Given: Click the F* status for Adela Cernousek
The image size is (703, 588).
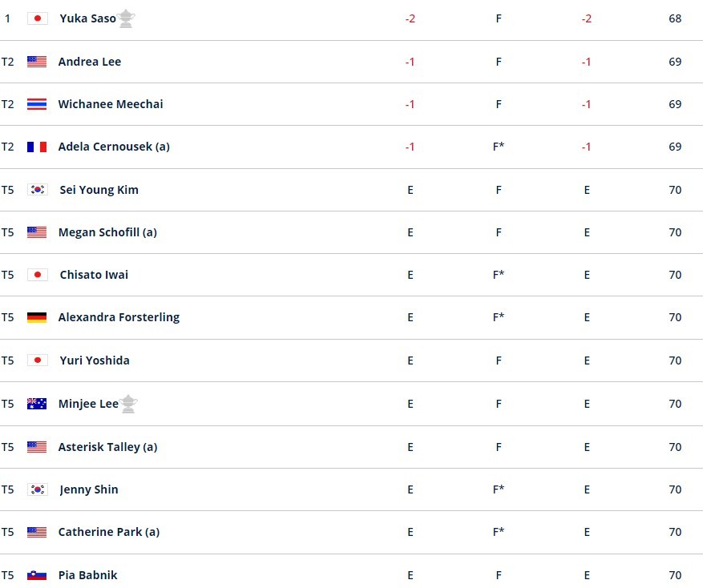Looking at the screenshot, I should (x=499, y=147).
